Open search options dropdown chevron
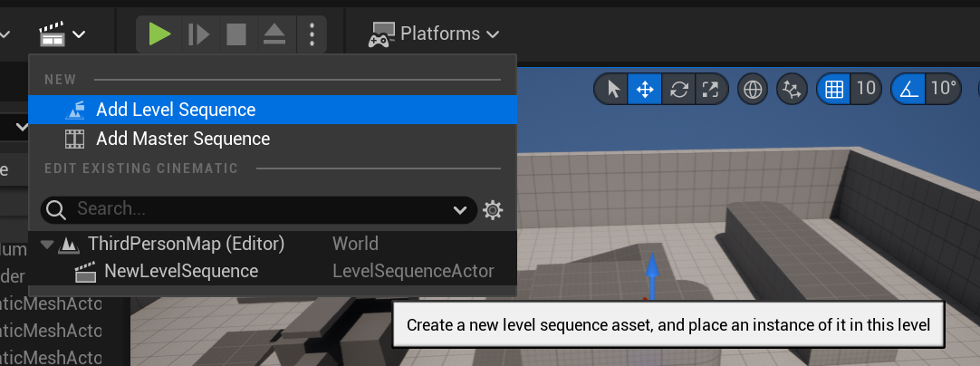 tap(461, 210)
